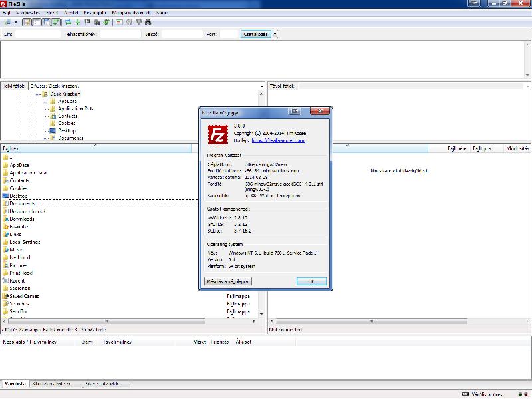The height and width of the screenshot is (399, 532).
Task: Select Desktop icon in directory tree
Action: point(53,130)
